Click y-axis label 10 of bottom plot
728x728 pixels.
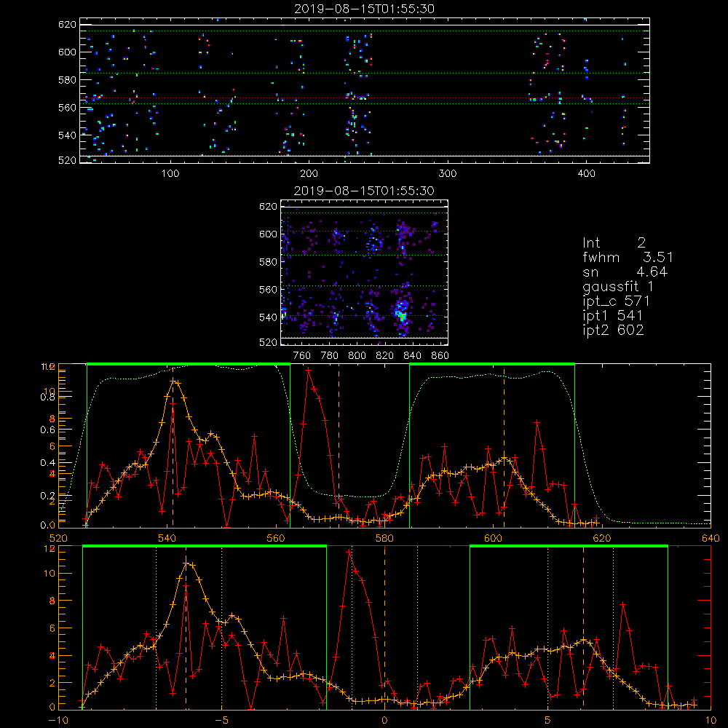(50, 574)
